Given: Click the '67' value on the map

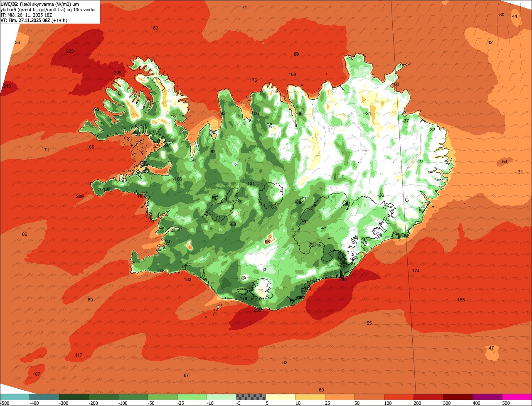Looking at the screenshot, I should [x=186, y=375].
